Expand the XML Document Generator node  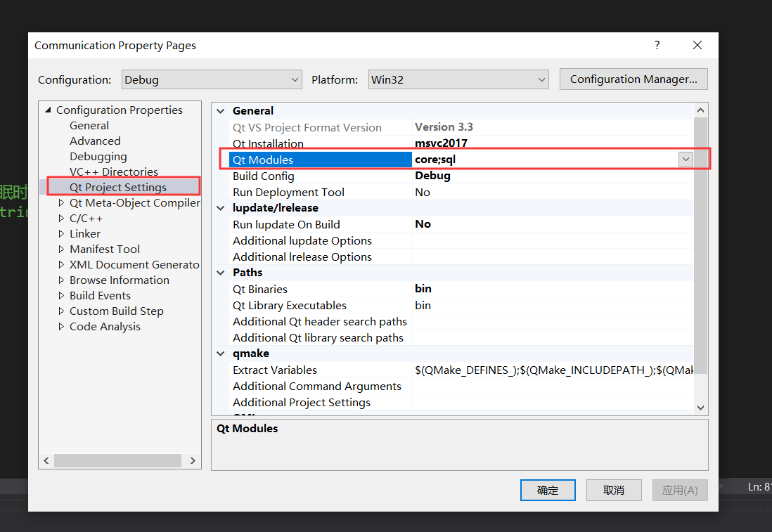click(x=61, y=265)
